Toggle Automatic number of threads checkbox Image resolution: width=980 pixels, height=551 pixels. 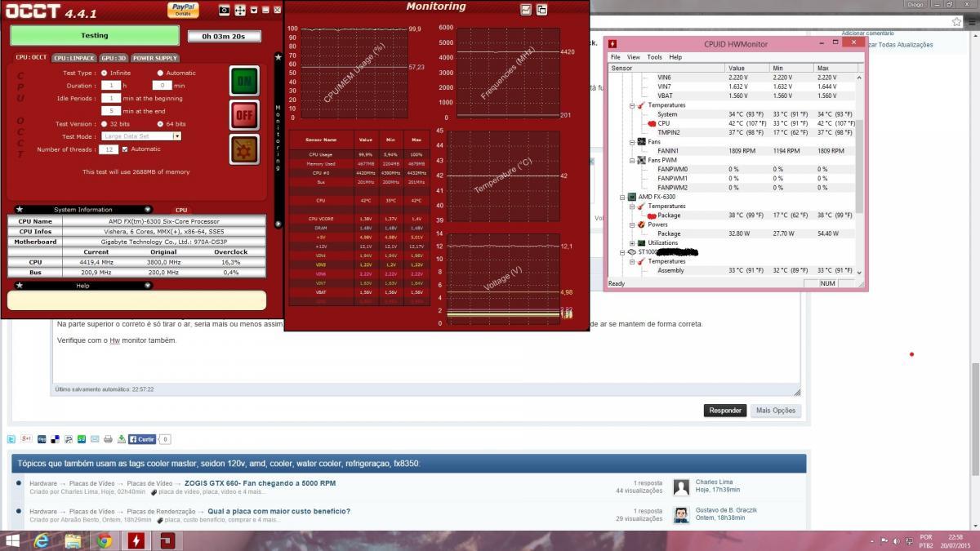click(125, 149)
